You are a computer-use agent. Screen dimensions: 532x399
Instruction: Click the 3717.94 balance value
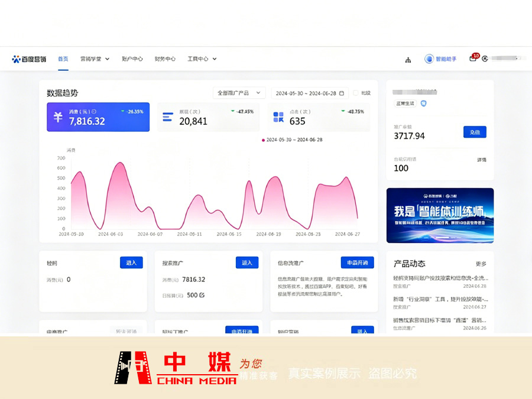click(x=409, y=136)
